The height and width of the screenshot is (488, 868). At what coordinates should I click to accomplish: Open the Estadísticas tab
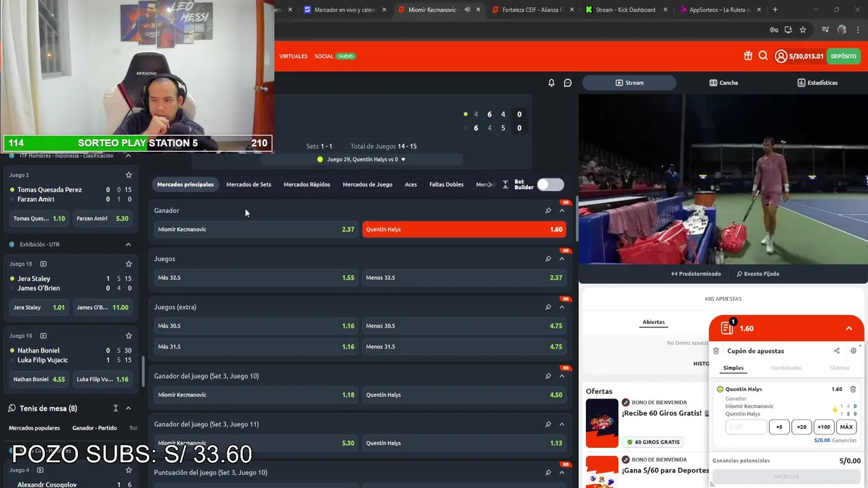pos(817,83)
